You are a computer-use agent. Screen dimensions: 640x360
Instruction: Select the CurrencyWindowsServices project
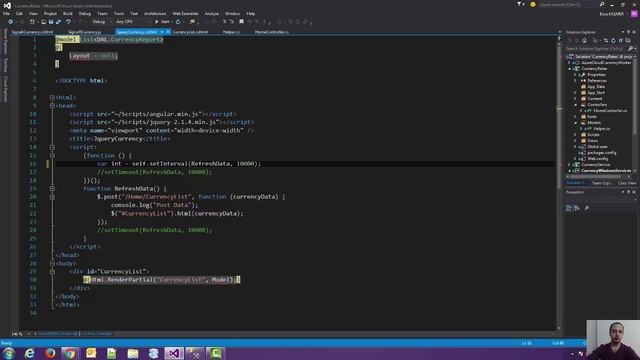(x=606, y=171)
